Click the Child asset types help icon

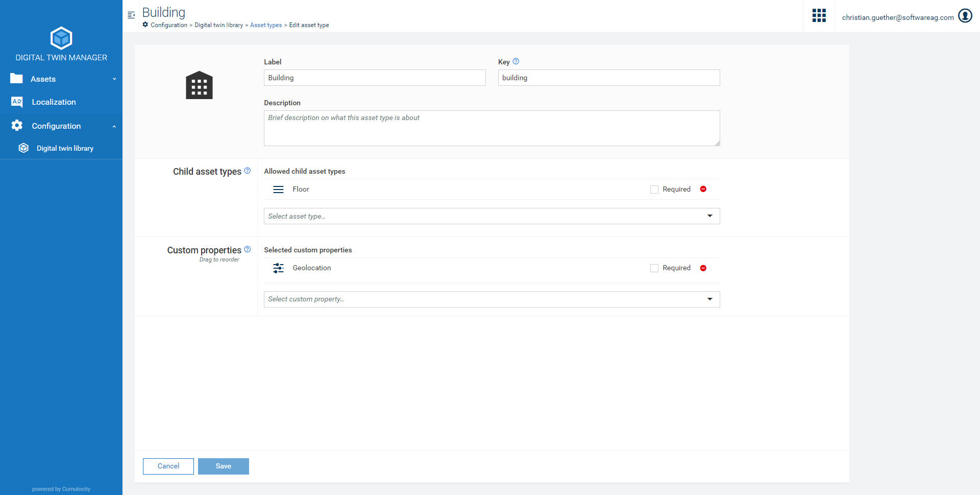tap(248, 171)
